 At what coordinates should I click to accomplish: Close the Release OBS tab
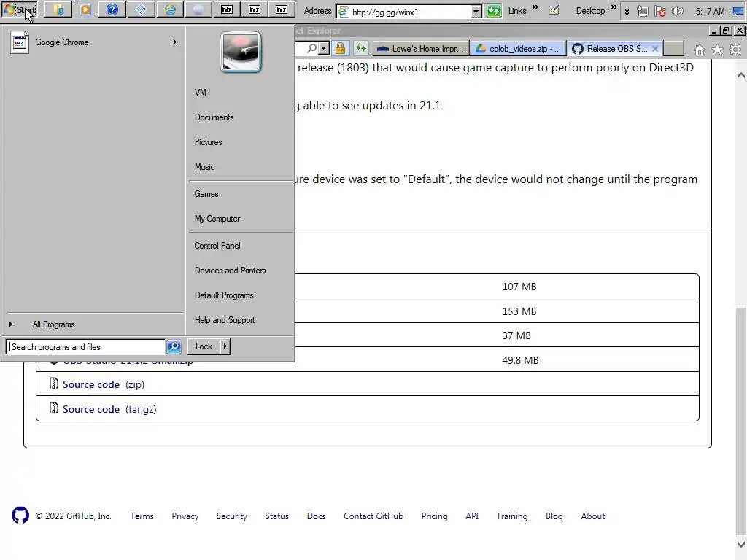pyautogui.click(x=655, y=49)
